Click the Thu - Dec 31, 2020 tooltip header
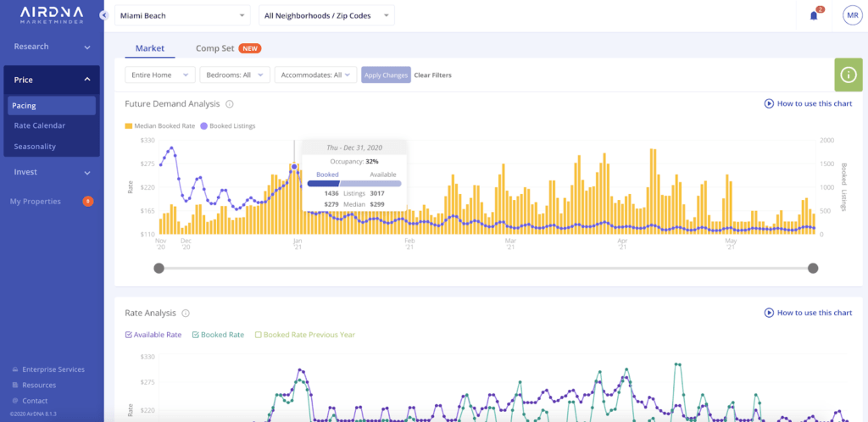868x422 pixels. (x=354, y=147)
